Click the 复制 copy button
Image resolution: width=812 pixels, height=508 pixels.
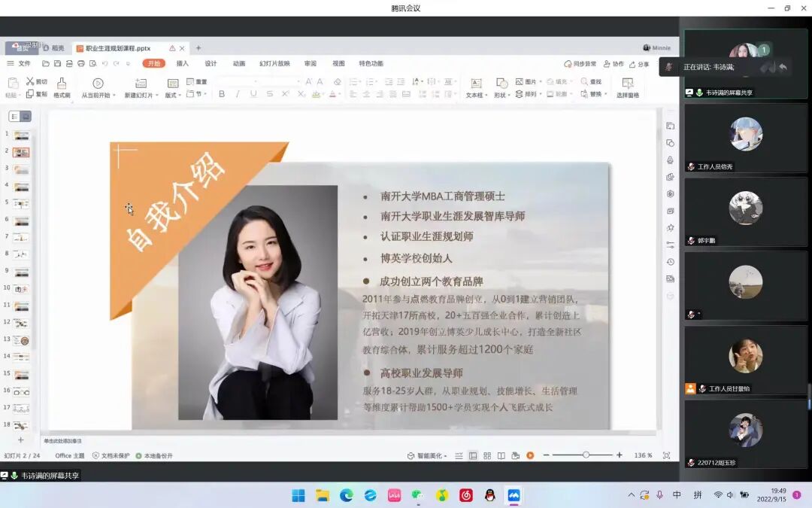point(36,94)
